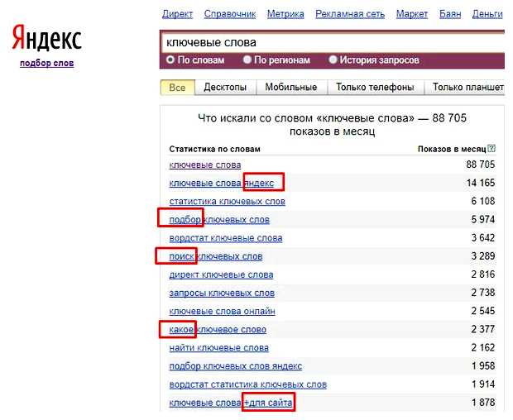Click the 1 958 impressions value
Screen dimensions: 513x420
click(483, 365)
